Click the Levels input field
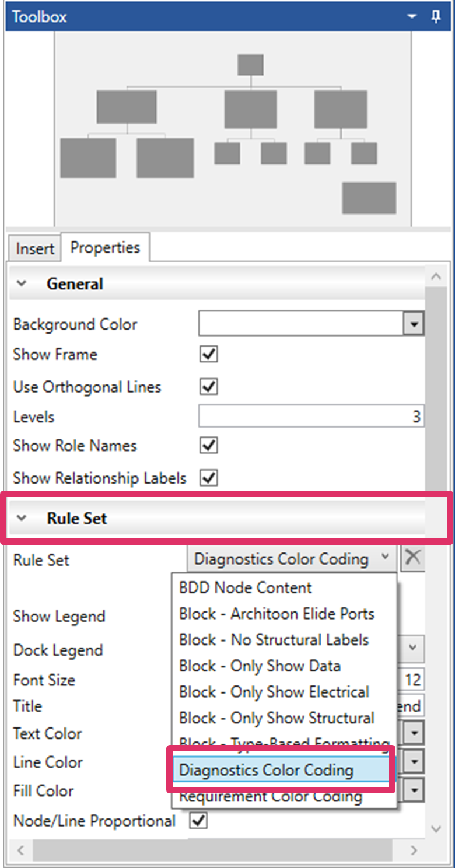The height and width of the screenshot is (868, 455). 310,417
